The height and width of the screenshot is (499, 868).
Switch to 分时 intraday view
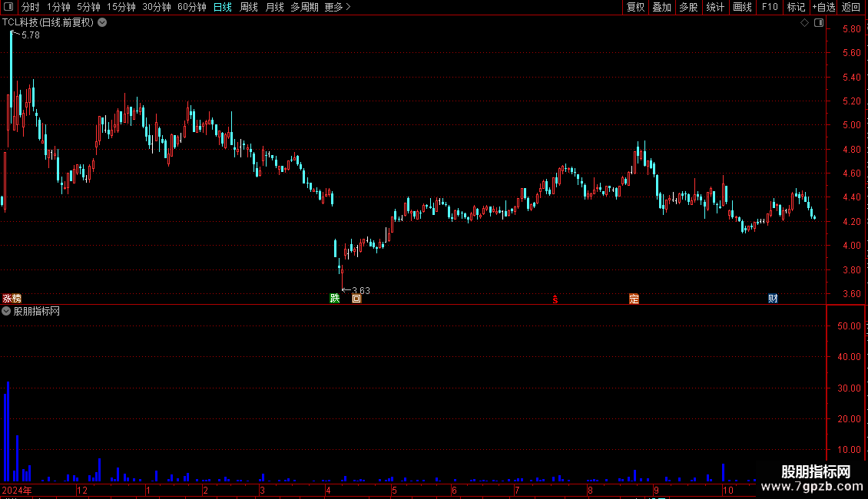pos(31,7)
